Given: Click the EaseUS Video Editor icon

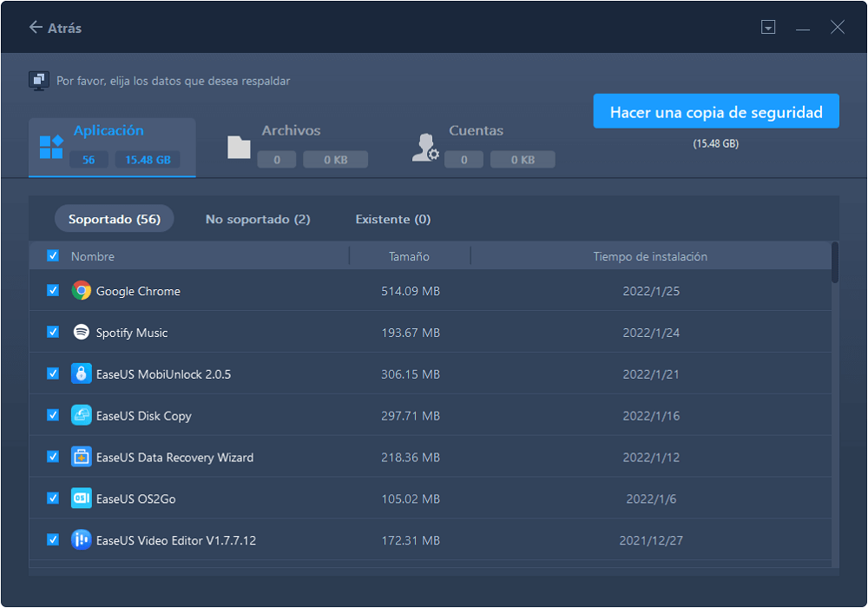Looking at the screenshot, I should (82, 540).
